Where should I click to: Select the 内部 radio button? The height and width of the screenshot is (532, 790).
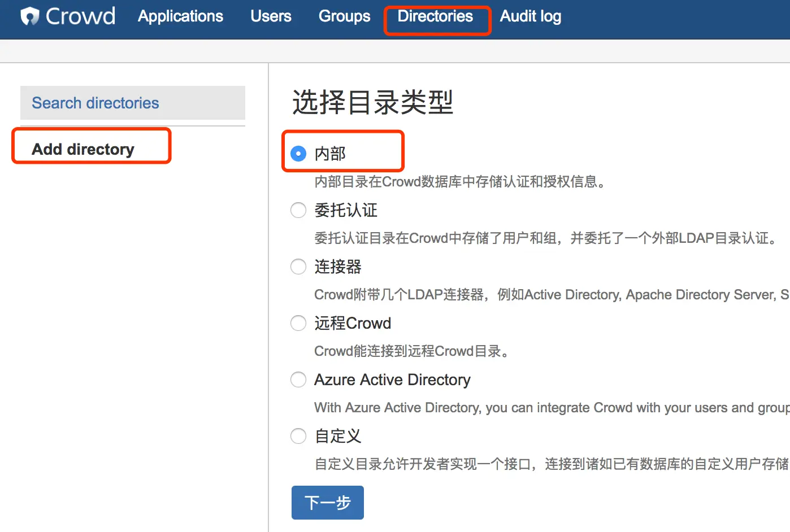tap(298, 154)
